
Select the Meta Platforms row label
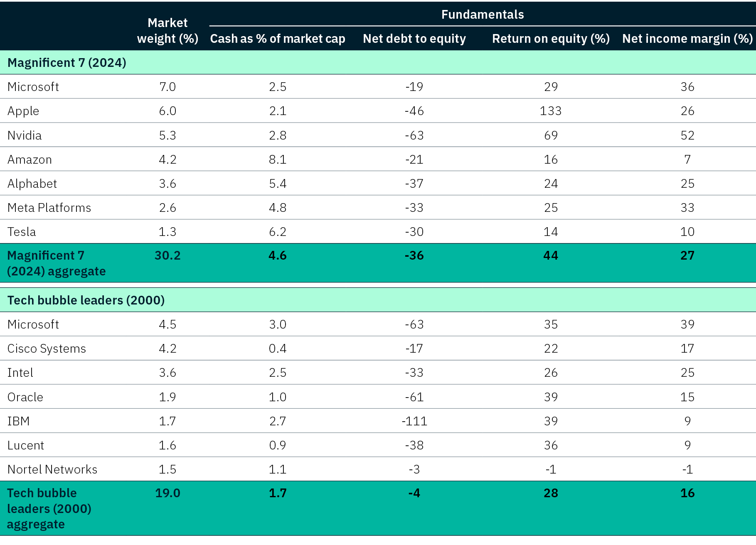[49, 208]
